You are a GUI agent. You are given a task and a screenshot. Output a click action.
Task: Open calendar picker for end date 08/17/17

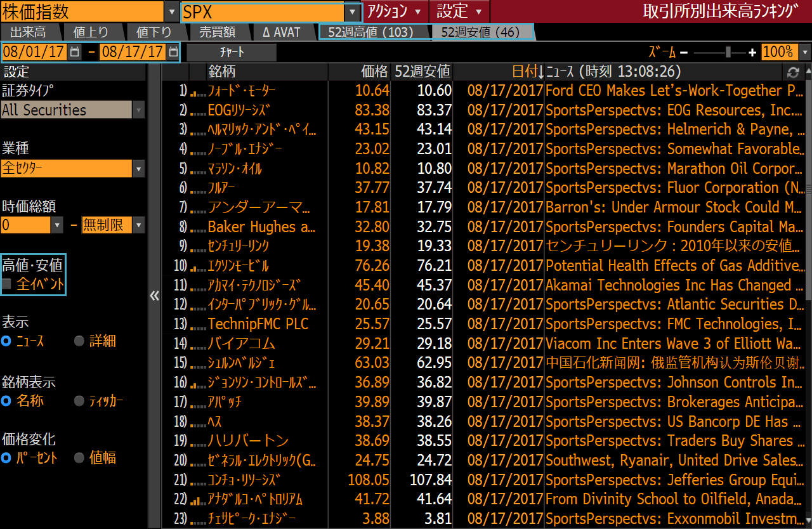[173, 52]
